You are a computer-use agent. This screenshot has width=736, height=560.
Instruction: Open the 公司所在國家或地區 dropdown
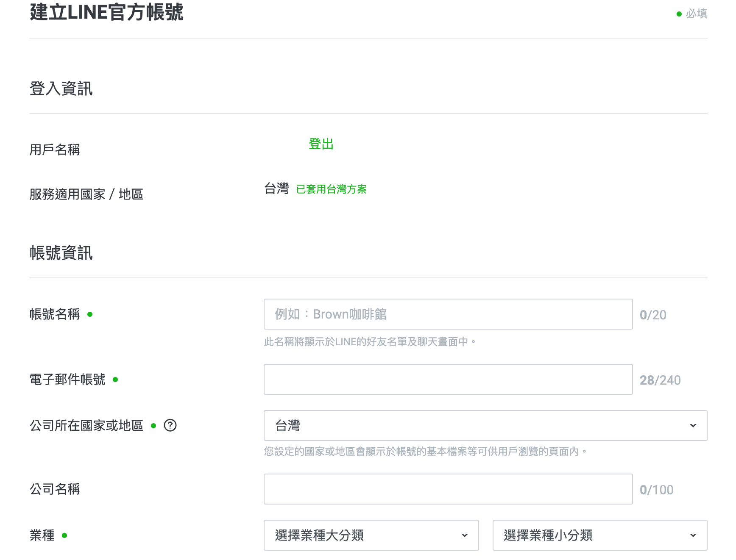[485, 426]
